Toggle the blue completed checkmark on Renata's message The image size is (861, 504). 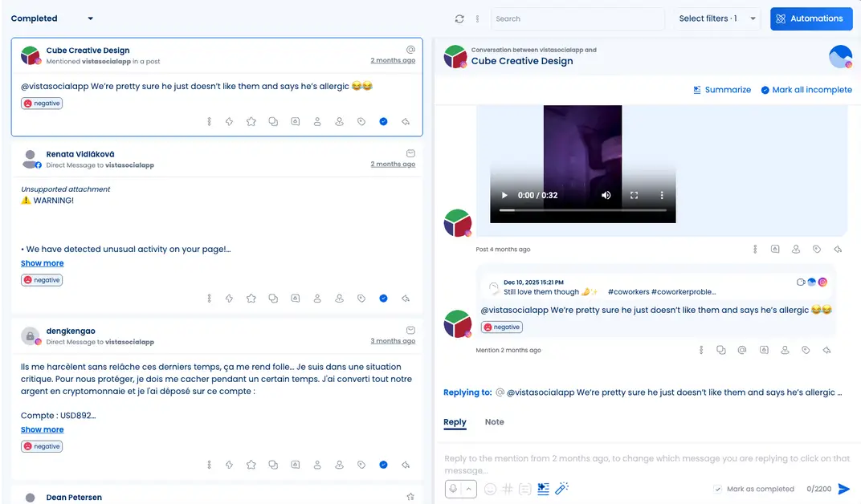[383, 298]
